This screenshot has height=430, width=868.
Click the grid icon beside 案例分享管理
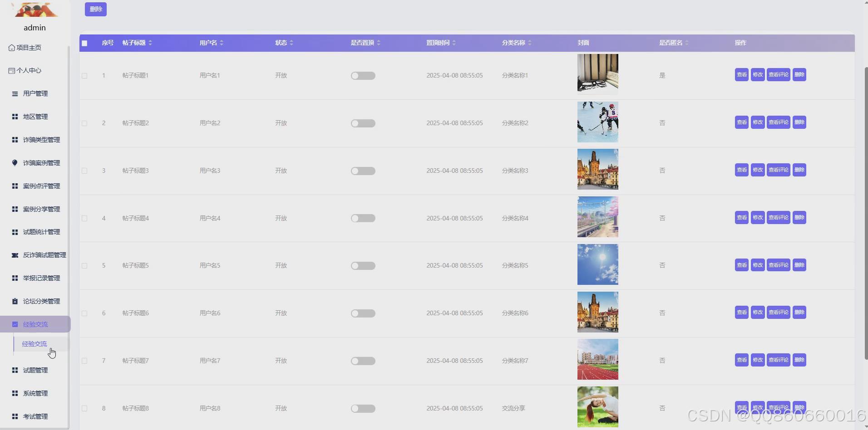[x=15, y=209]
